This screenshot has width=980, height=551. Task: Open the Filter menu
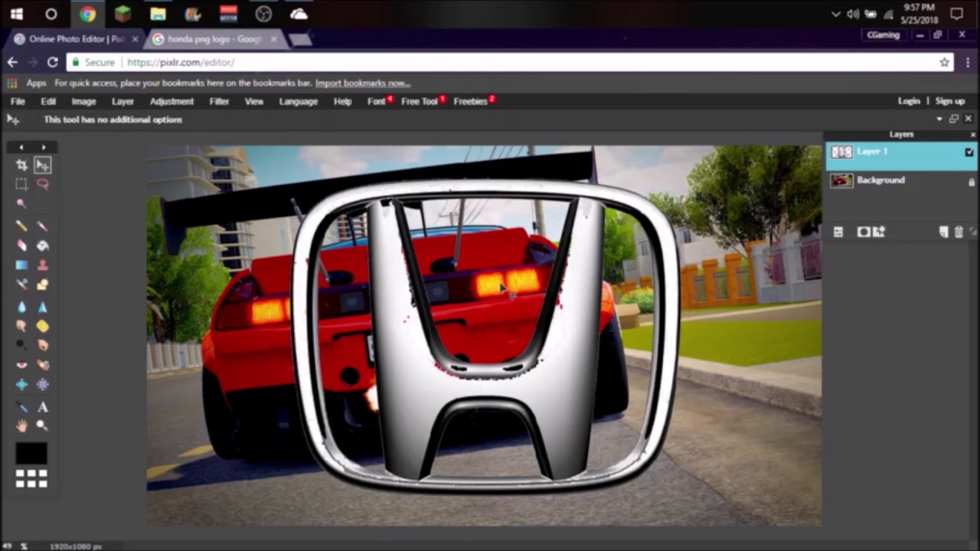tap(219, 101)
